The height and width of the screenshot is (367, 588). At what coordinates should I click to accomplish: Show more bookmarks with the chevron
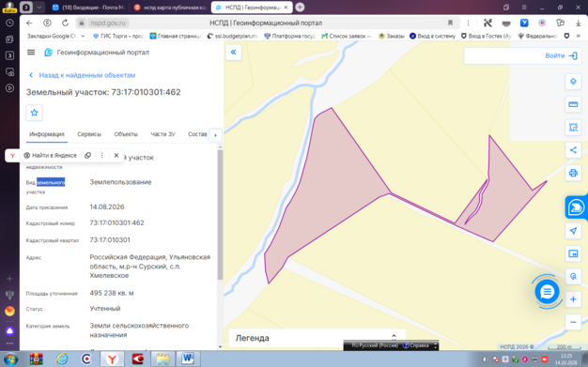point(579,36)
